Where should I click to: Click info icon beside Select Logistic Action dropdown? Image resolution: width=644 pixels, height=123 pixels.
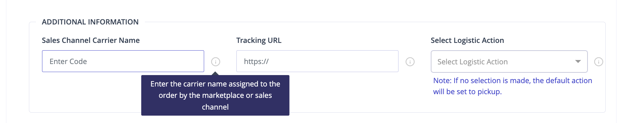pos(599,62)
